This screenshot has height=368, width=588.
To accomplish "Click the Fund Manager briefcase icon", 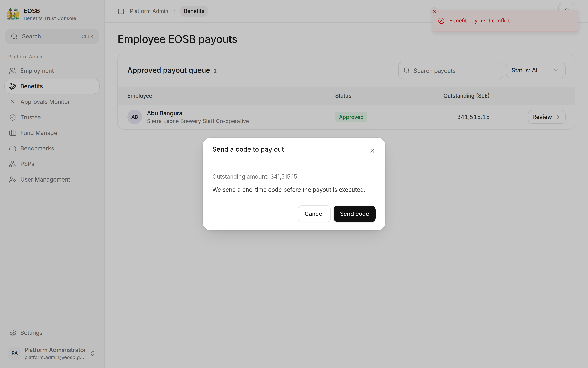I will pyautogui.click(x=13, y=133).
